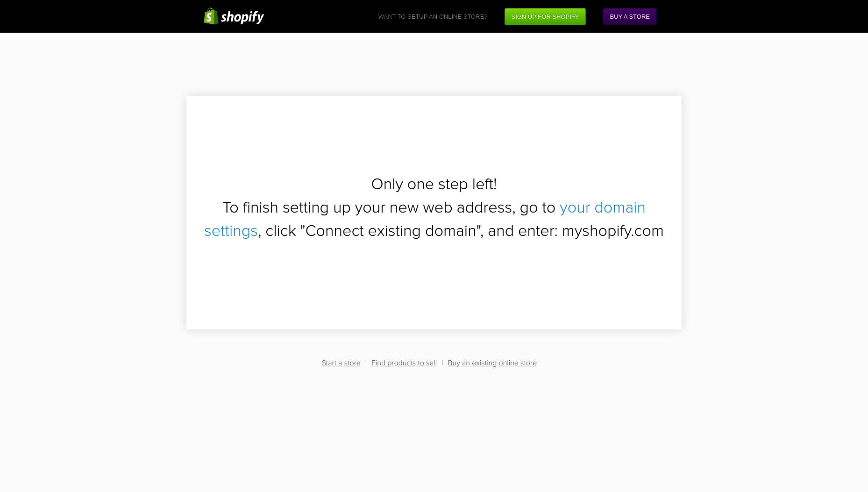Click the green Sign Up For Shopify button
Viewport: 868px width, 492px height.
tap(545, 17)
